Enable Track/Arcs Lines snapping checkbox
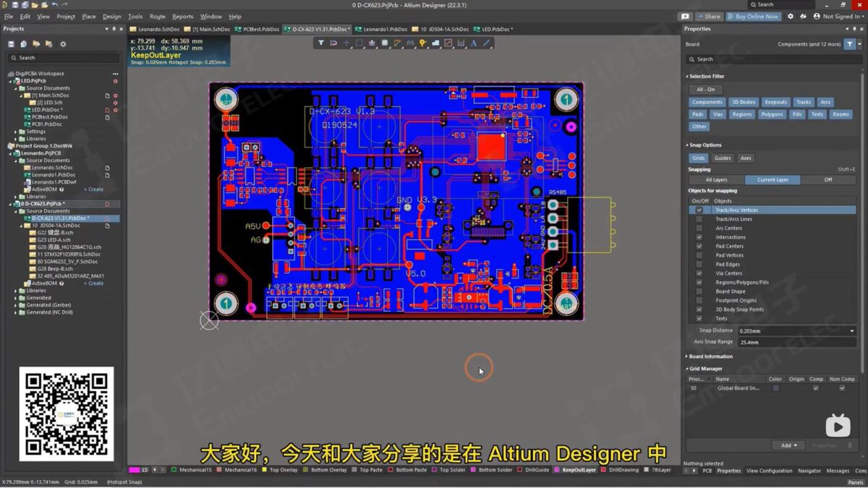868x488 pixels. click(x=699, y=219)
